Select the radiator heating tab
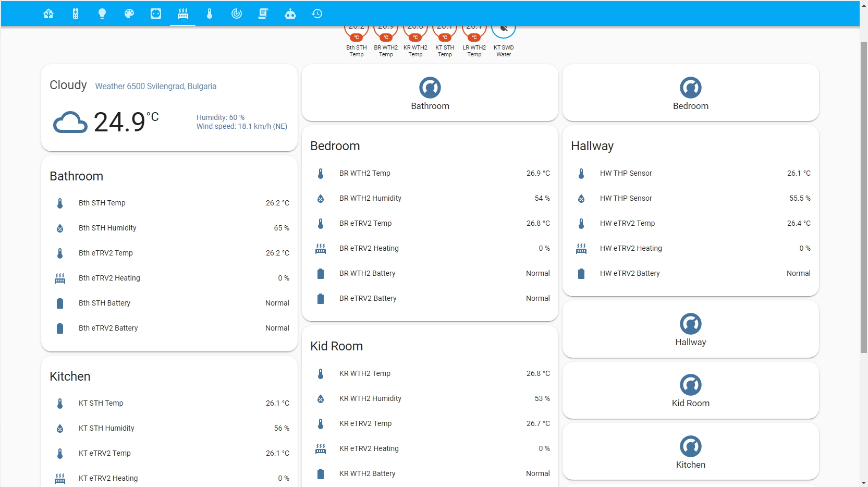Viewport: 868px width, 487px height. (x=183, y=14)
